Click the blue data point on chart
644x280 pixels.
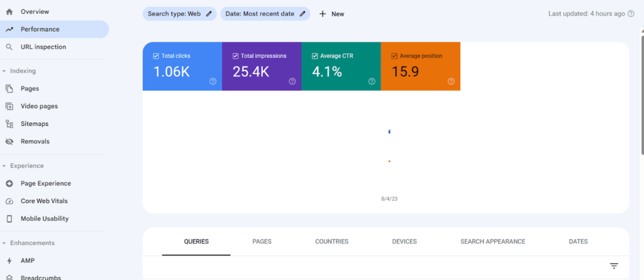click(x=389, y=132)
